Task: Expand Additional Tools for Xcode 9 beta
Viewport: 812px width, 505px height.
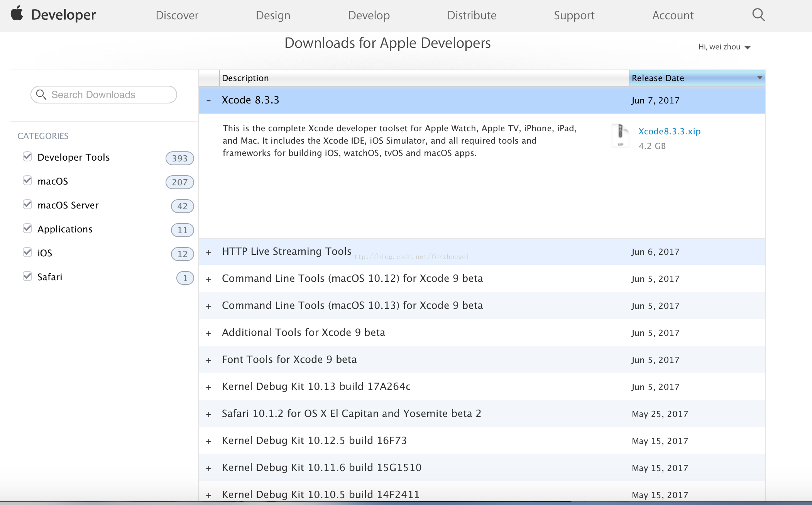Action: click(x=209, y=333)
